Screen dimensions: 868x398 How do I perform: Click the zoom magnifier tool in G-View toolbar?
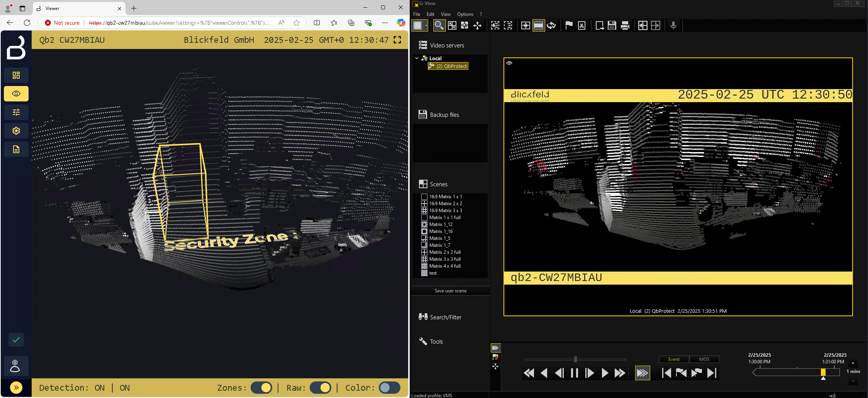tap(439, 25)
